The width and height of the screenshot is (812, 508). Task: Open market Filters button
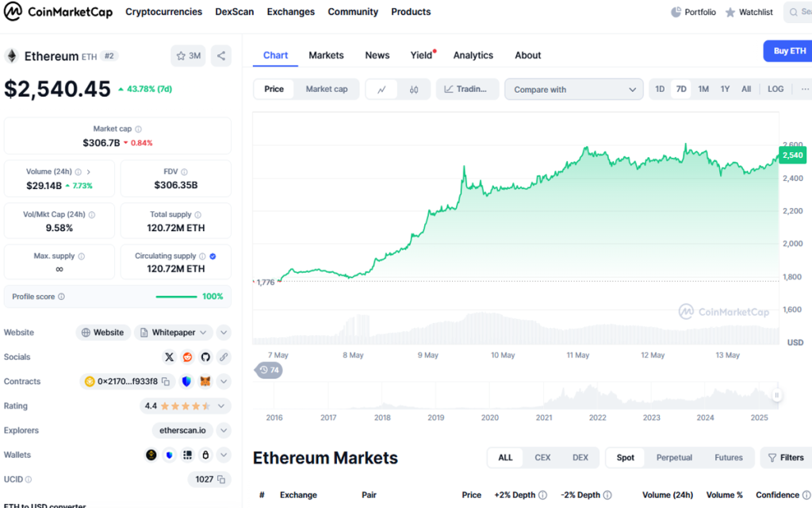click(x=786, y=458)
